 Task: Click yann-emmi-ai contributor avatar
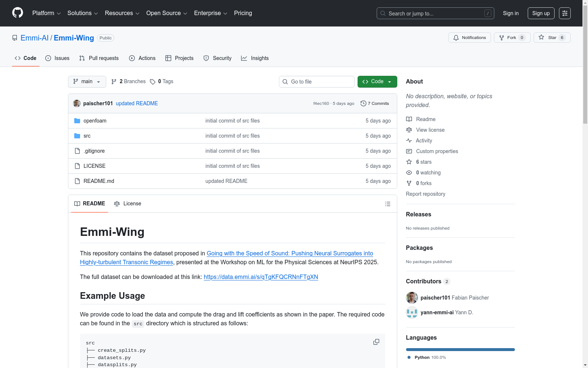412,312
